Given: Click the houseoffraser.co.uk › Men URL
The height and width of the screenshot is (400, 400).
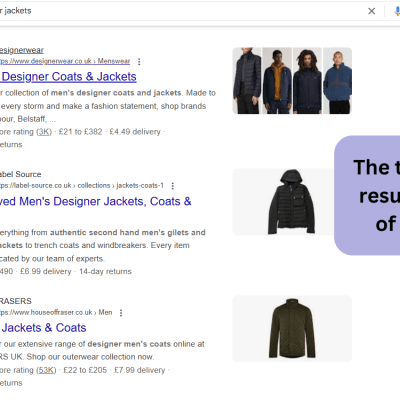Looking at the screenshot, I should (x=56, y=312).
